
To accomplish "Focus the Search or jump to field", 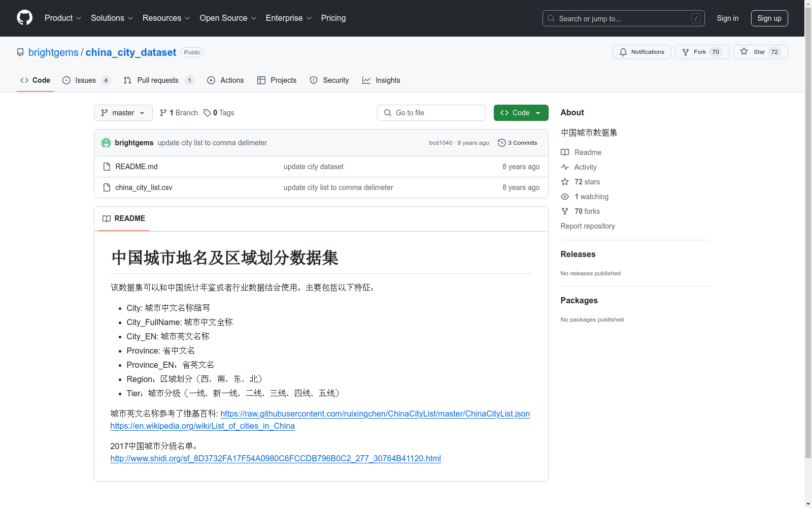I will coord(624,18).
